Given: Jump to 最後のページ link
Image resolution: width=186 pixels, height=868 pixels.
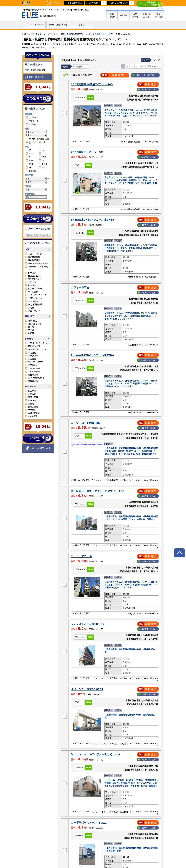Looking at the screenshot, I should coord(152,66).
